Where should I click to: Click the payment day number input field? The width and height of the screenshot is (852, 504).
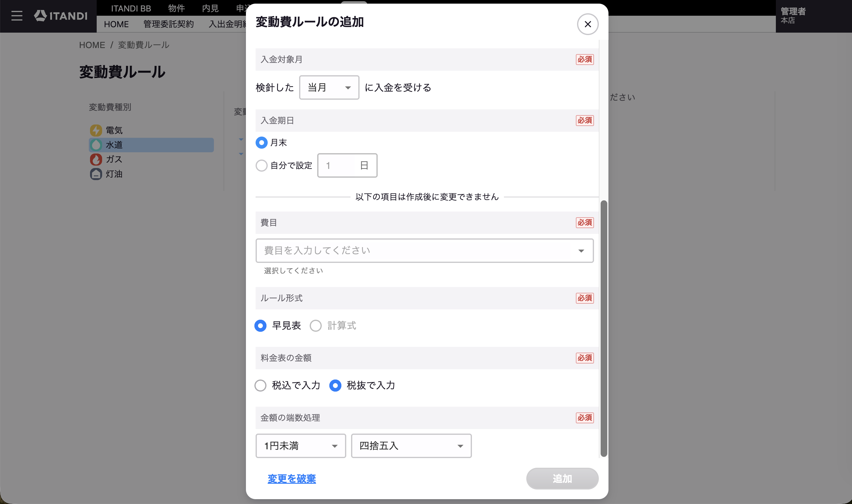pyautogui.click(x=347, y=165)
